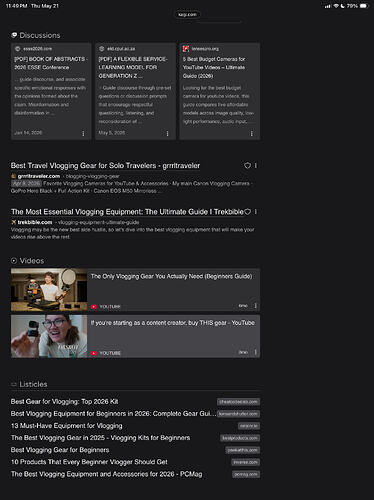
Task: Click the Apr 9, 2026 date badge
Action: [x=26, y=183]
